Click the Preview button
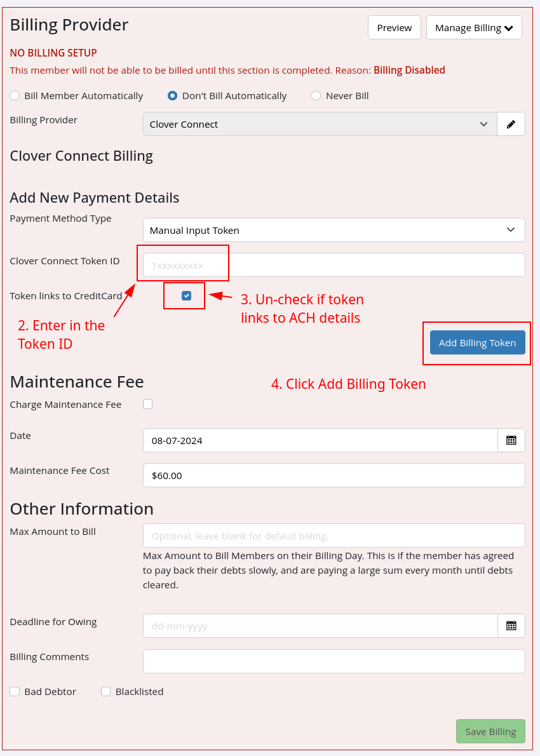The width and height of the screenshot is (540, 756). 394,27
